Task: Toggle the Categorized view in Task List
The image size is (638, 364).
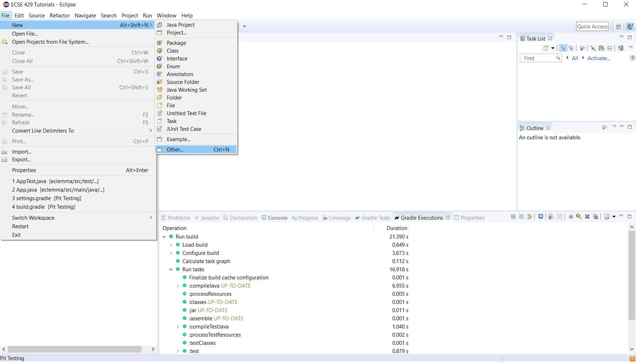Action: 563,48
